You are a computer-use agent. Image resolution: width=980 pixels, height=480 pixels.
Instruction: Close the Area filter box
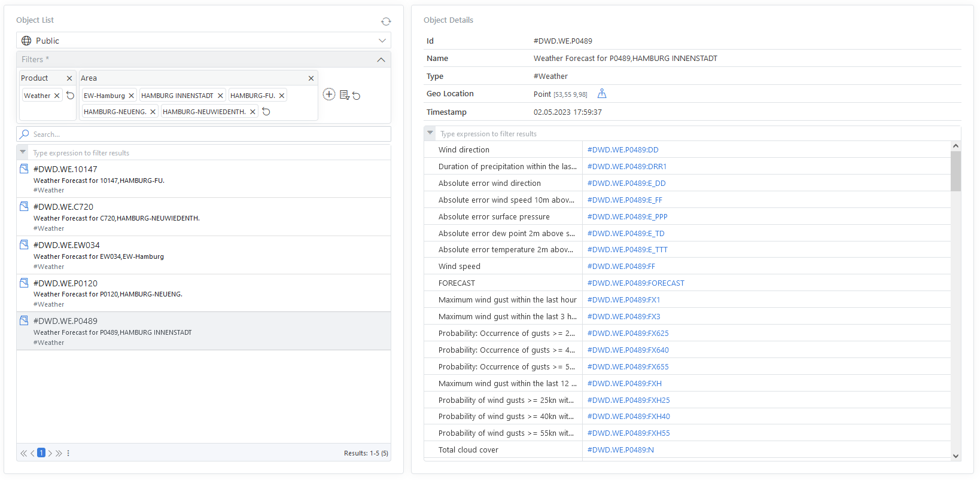[x=311, y=78]
